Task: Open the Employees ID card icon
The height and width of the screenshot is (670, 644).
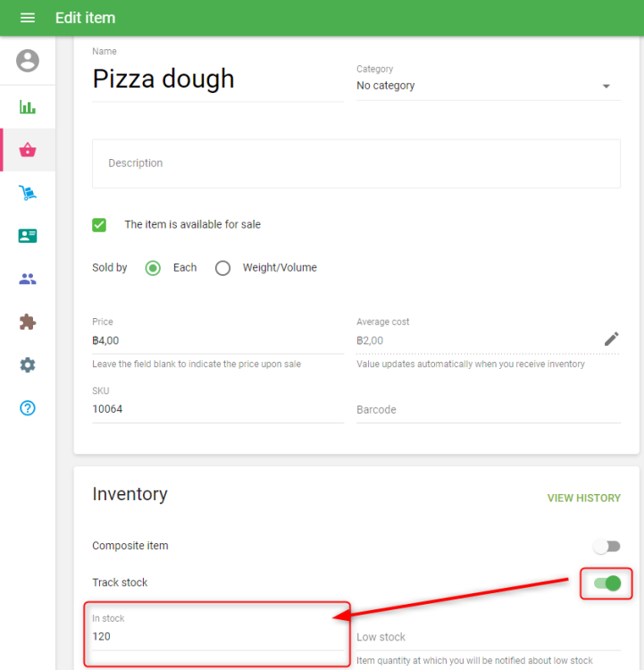Action: coord(28,236)
